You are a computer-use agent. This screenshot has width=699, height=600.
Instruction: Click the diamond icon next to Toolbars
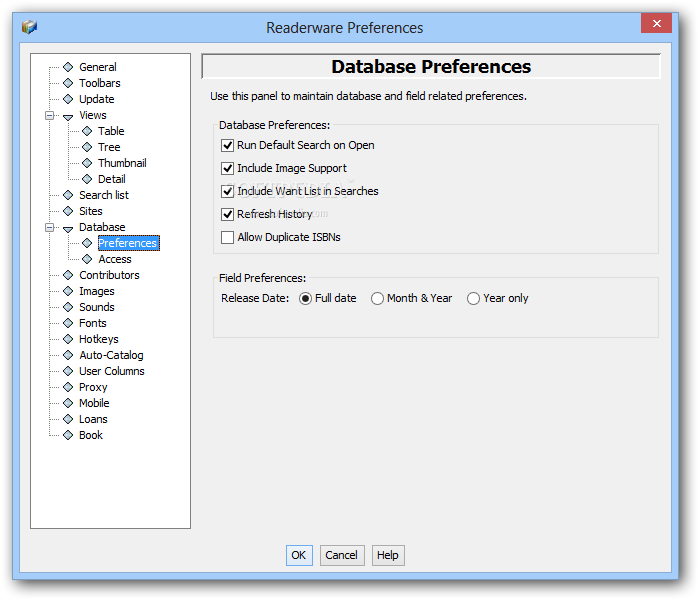tap(68, 83)
